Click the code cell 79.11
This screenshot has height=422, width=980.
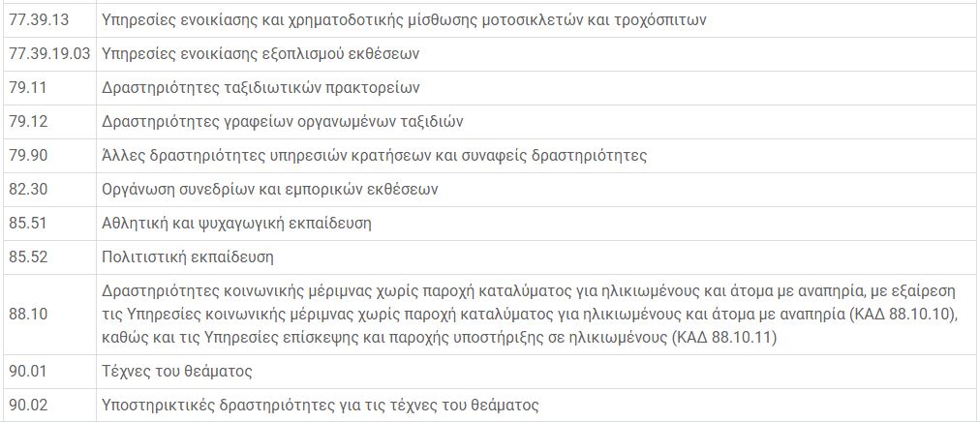click(x=27, y=87)
